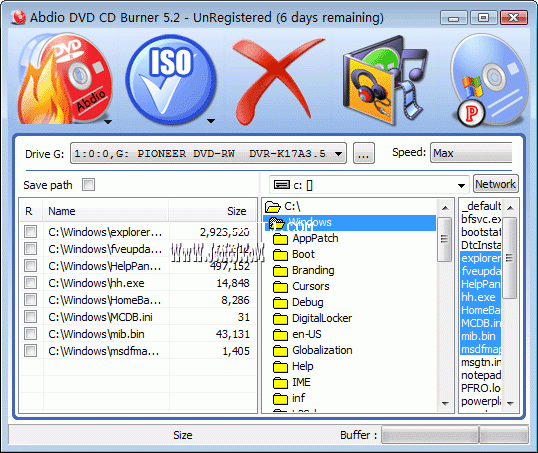The width and height of the screenshot is (538, 453).
Task: Open the Help folder
Action: (x=293, y=366)
